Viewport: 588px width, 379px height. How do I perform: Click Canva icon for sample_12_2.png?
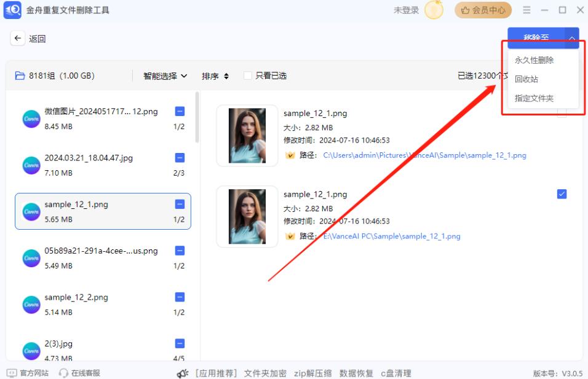pos(31,305)
